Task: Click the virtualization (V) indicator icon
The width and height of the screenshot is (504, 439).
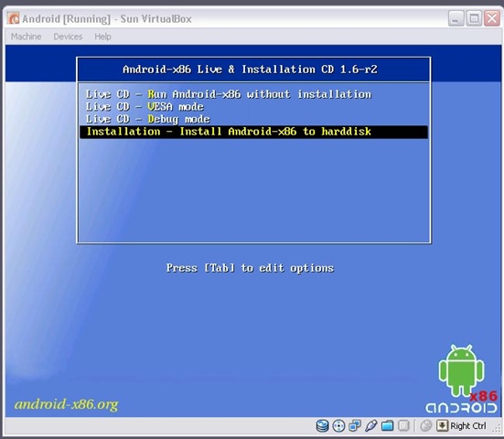Action: point(403,426)
